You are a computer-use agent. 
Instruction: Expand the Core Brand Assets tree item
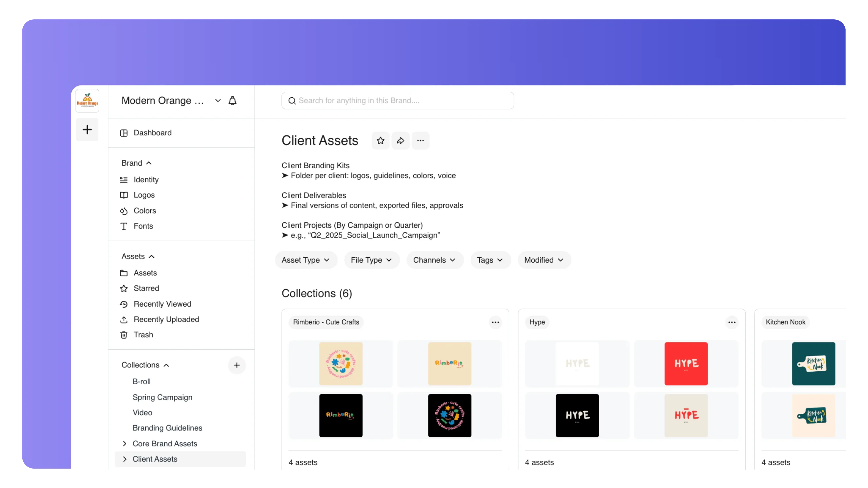pos(125,444)
